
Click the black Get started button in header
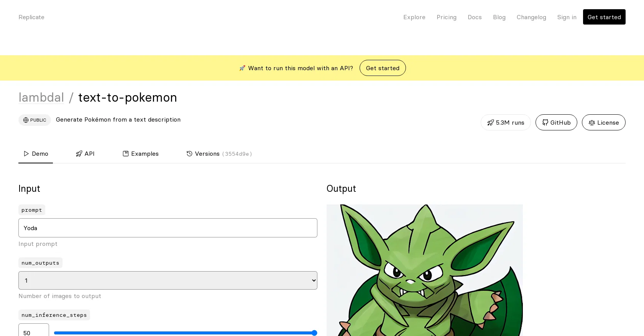(604, 17)
